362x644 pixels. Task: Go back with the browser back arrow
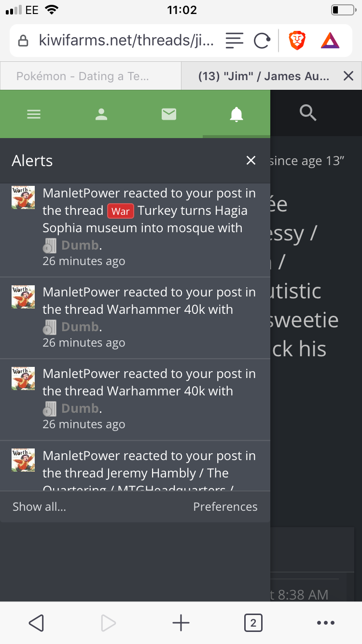pyautogui.click(x=36, y=623)
